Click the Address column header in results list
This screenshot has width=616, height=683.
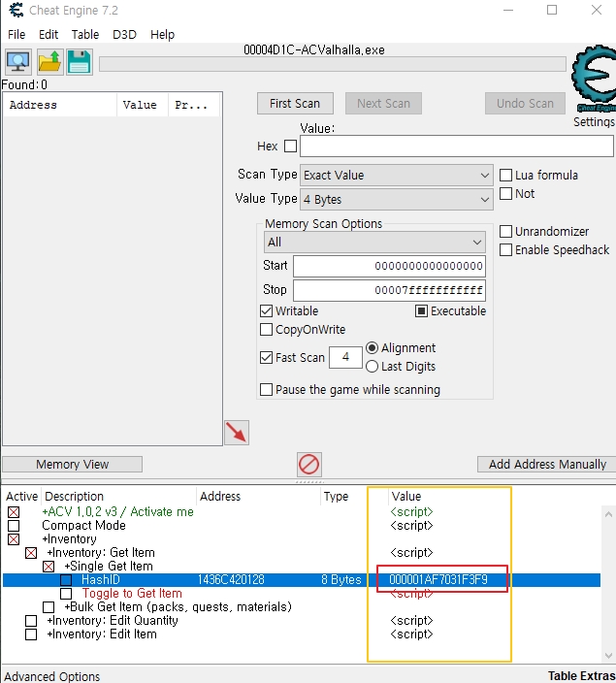pyautogui.click(x=60, y=105)
